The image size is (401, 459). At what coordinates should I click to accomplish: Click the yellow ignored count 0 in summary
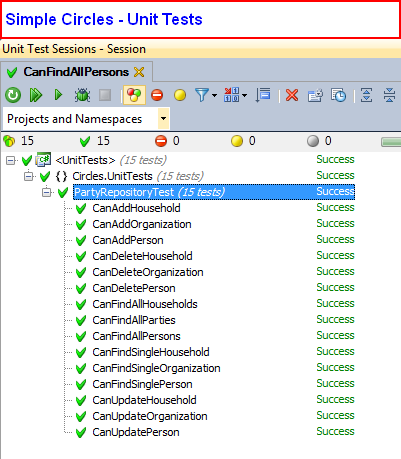point(243,141)
